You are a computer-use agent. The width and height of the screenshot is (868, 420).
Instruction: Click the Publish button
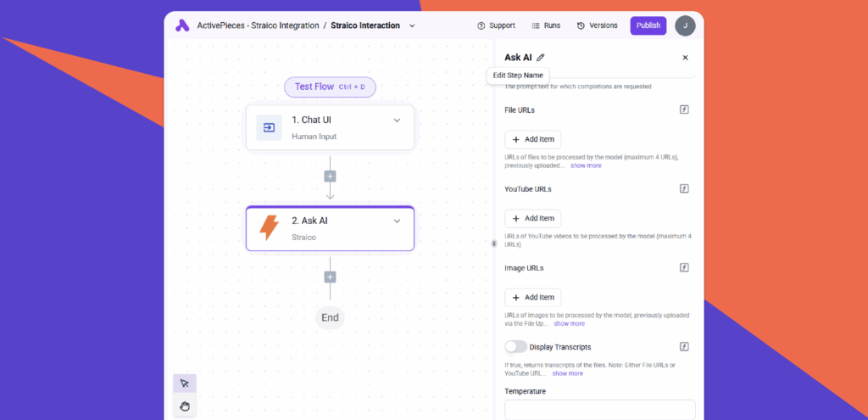pos(648,25)
